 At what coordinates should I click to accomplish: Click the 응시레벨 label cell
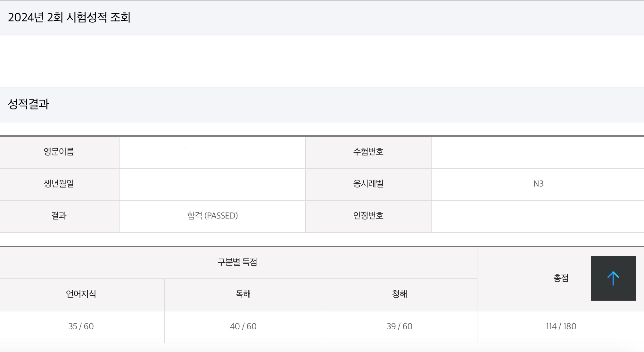tap(368, 184)
